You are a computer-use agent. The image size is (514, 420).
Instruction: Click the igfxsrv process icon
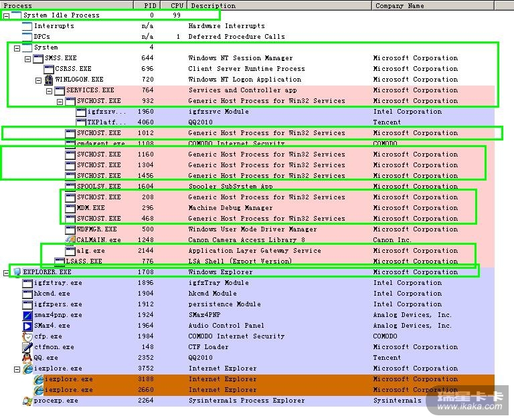(81, 112)
